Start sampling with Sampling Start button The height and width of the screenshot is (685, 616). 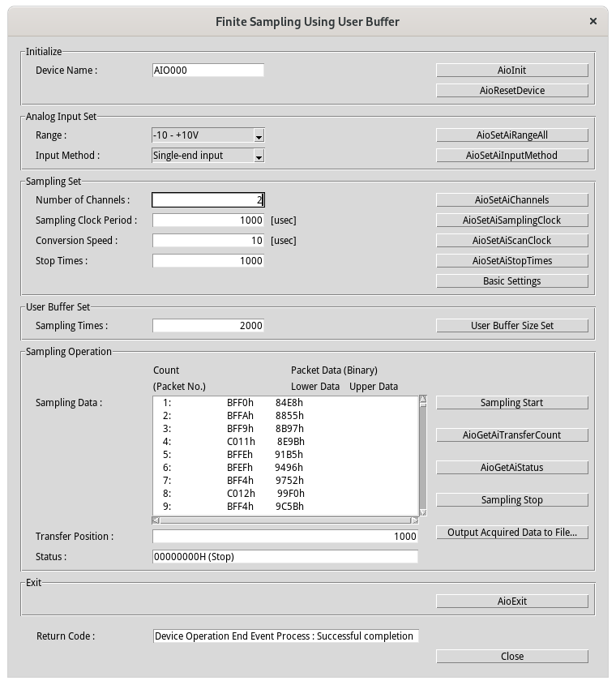pyautogui.click(x=511, y=403)
